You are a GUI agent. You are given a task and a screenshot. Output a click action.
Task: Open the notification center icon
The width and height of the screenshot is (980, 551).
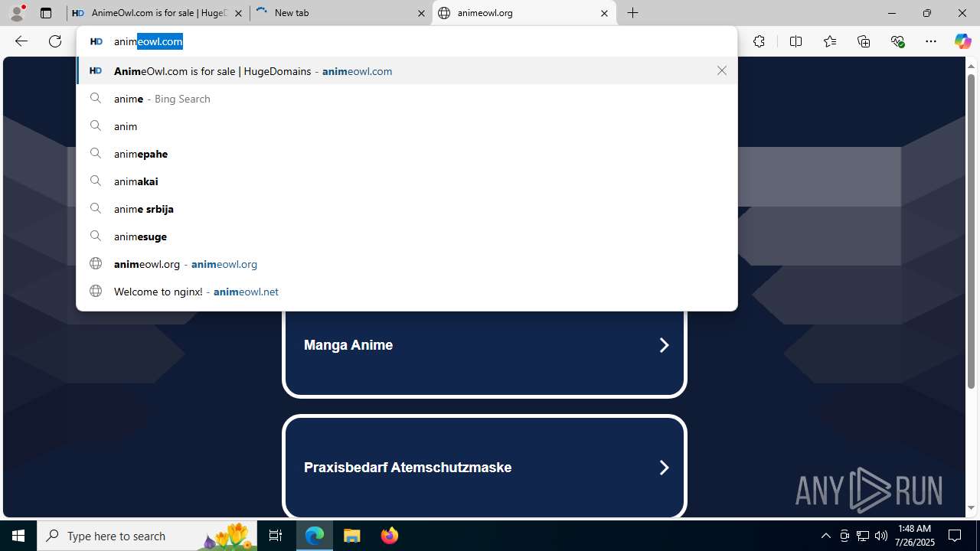pyautogui.click(x=955, y=536)
